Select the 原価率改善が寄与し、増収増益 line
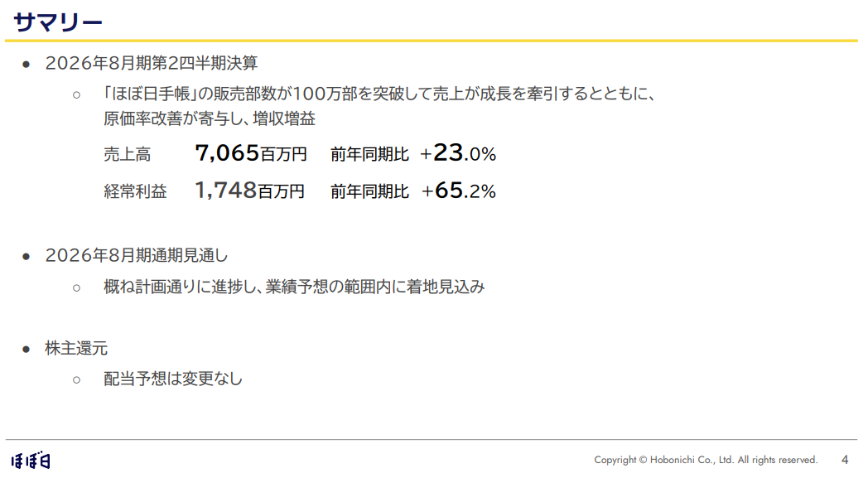Screen dimensions: 868x478 tap(210, 118)
